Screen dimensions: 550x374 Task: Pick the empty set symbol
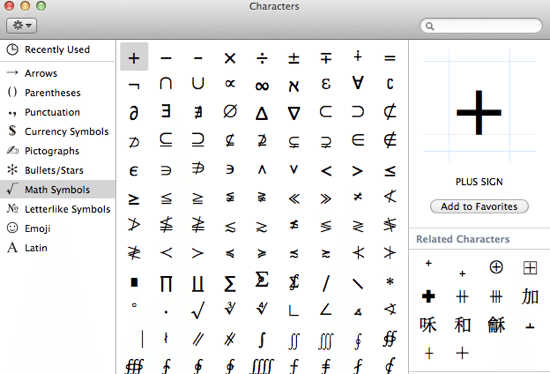pos(230,112)
